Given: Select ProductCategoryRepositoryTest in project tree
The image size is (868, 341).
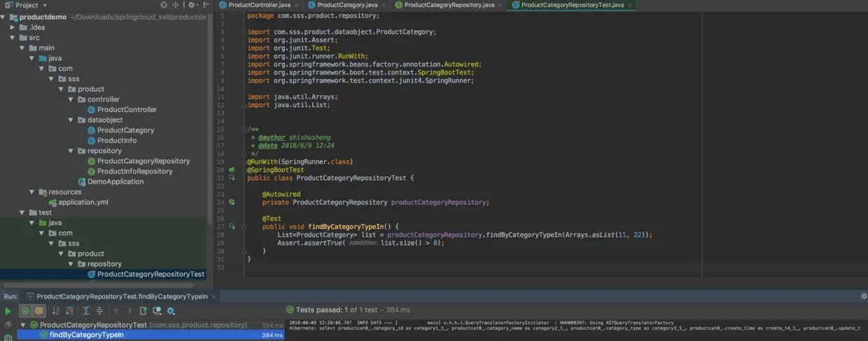Looking at the screenshot, I should (x=150, y=274).
